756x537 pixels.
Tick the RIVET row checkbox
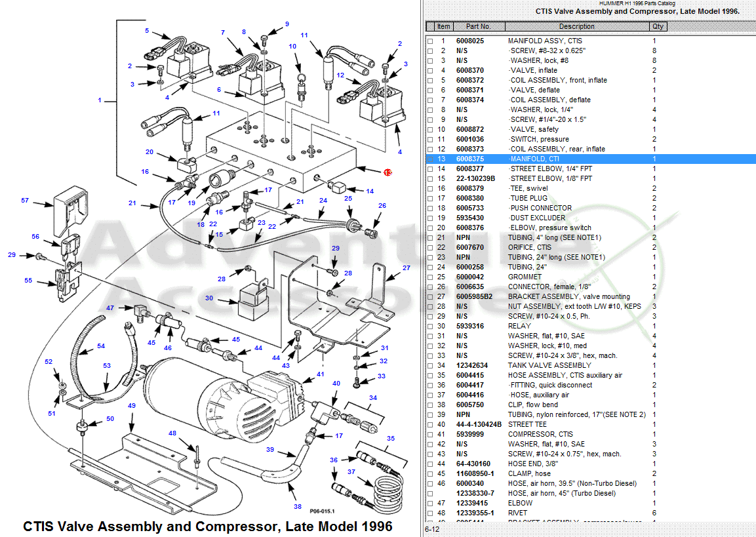pyautogui.click(x=430, y=513)
